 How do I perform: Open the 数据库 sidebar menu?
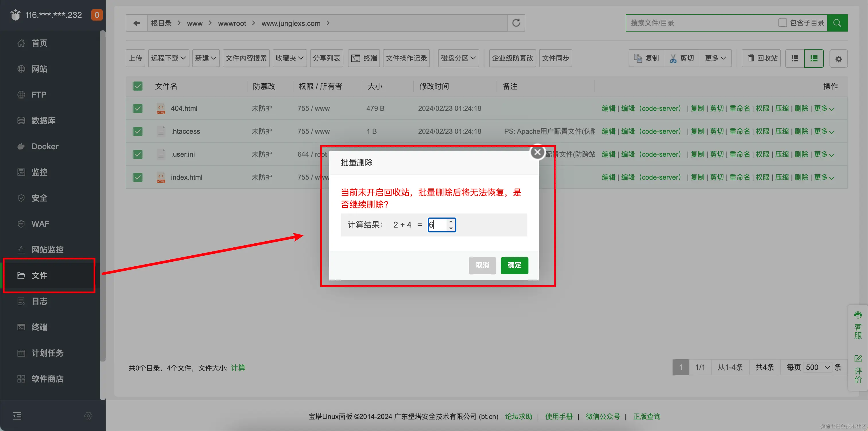click(x=43, y=120)
